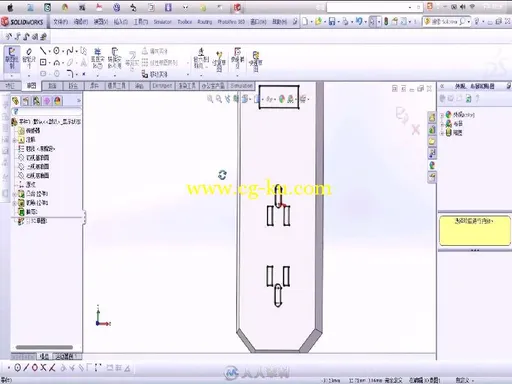Open the Apple menu
Viewport: 512px width, 384px height.
(10, 7)
